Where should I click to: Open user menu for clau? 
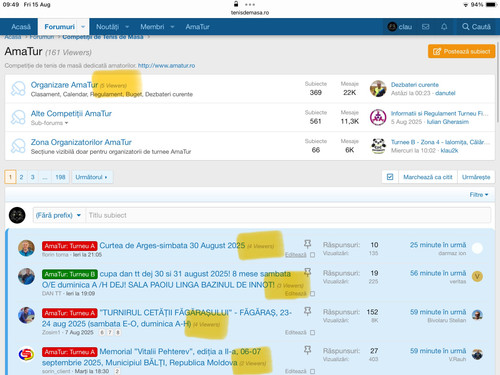pyautogui.click(x=400, y=27)
